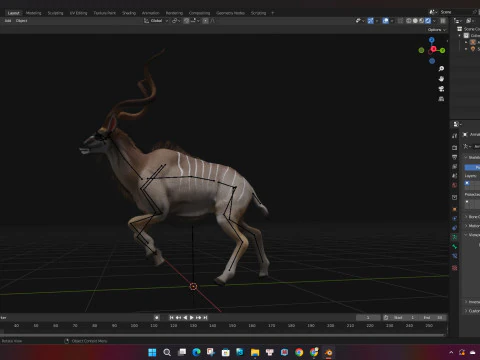The width and height of the screenshot is (480, 360).
Task: Select material preview viewport shading
Action: pyautogui.click(x=421, y=21)
